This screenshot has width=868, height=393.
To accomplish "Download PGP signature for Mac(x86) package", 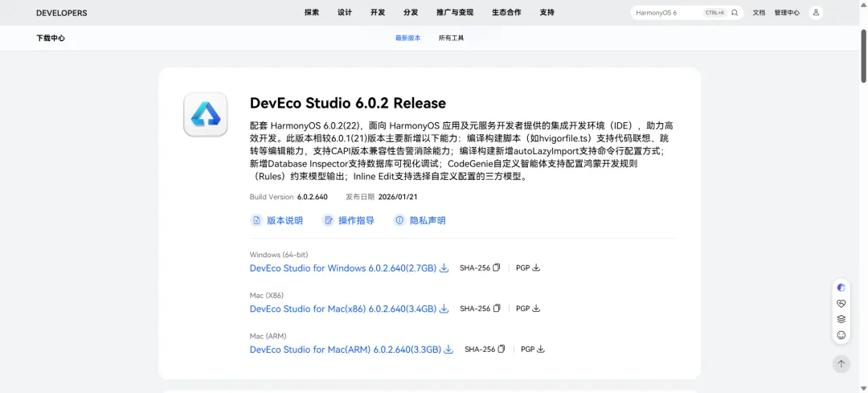I will (x=536, y=309).
